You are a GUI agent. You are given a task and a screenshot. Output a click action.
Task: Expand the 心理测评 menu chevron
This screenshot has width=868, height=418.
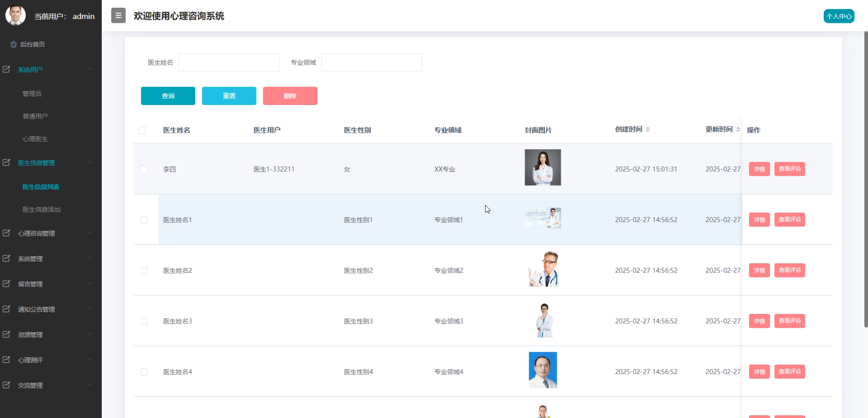[90, 360]
